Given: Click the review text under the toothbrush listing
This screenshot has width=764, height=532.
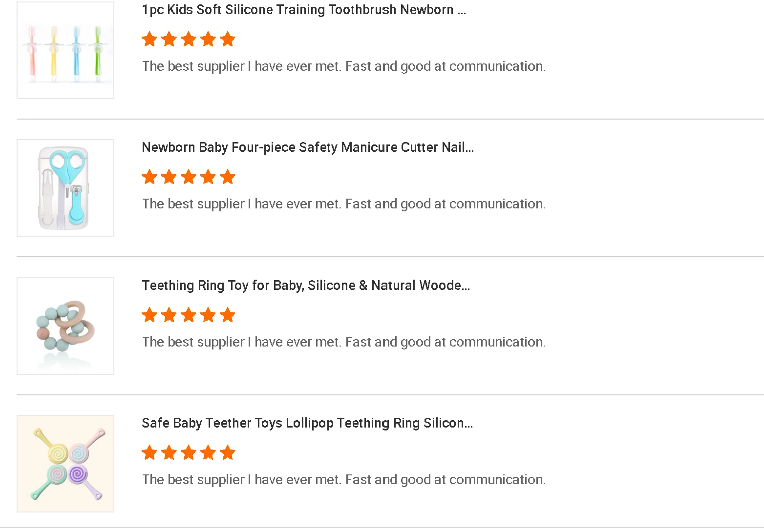Looking at the screenshot, I should coord(343,66).
